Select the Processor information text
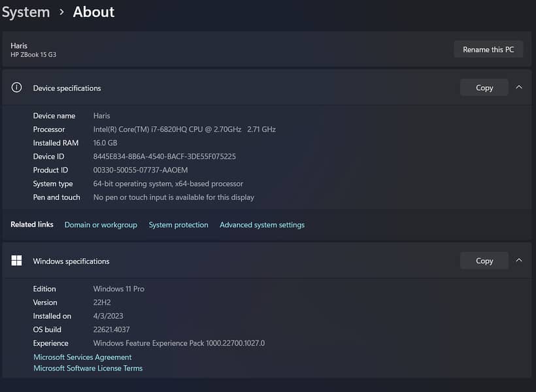 pos(184,129)
